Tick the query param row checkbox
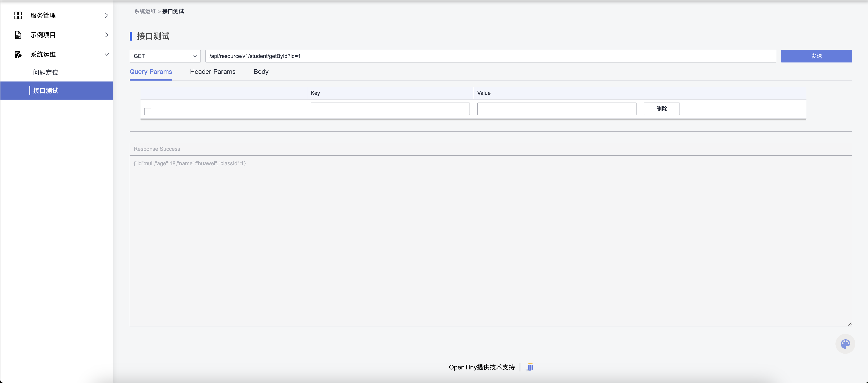The height and width of the screenshot is (383, 868). [148, 112]
